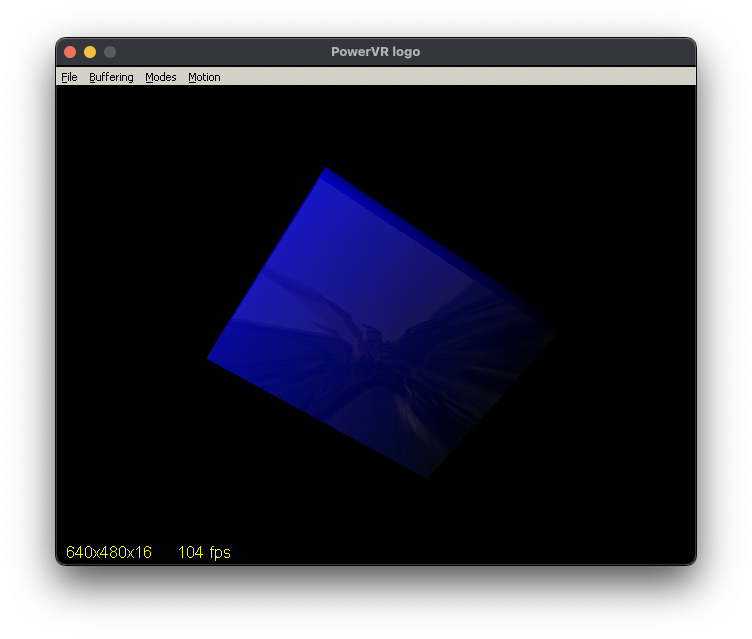Close the PowerVR logo window
The height and width of the screenshot is (639, 752).
tap(70, 52)
